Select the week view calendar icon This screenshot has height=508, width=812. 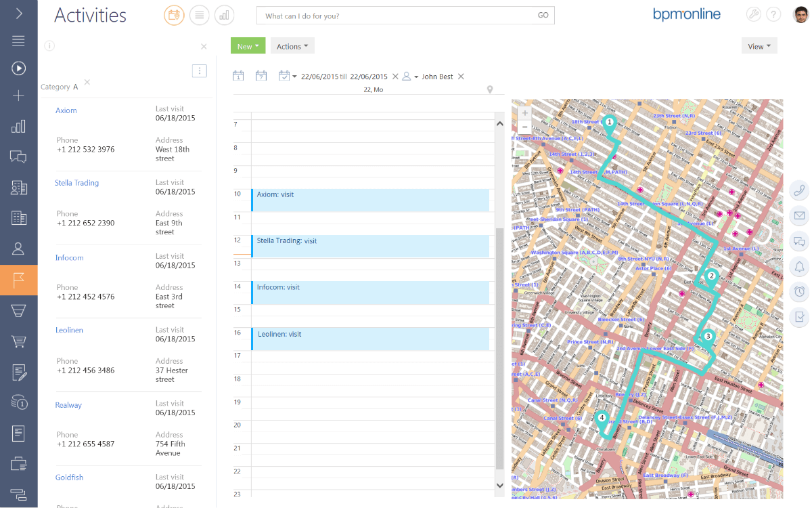click(261, 77)
